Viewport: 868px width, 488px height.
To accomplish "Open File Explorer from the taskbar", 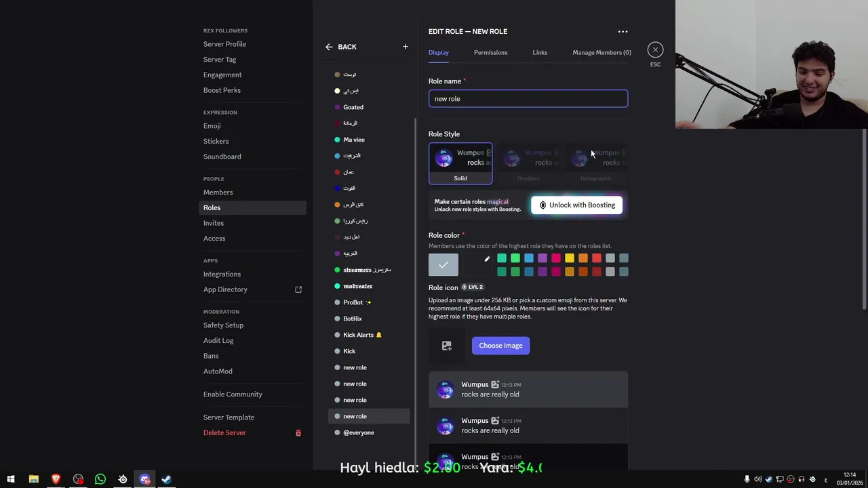I will coord(33,479).
